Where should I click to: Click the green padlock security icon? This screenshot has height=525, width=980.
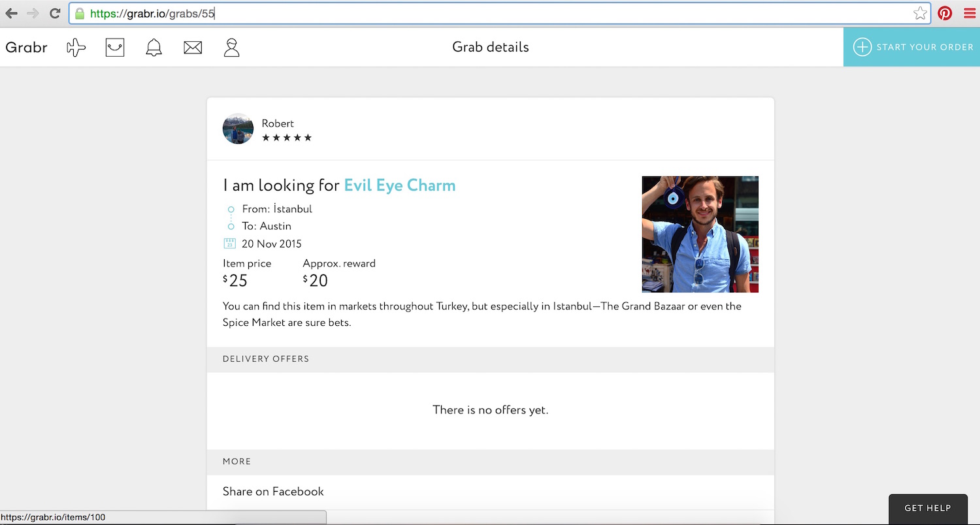click(x=80, y=13)
